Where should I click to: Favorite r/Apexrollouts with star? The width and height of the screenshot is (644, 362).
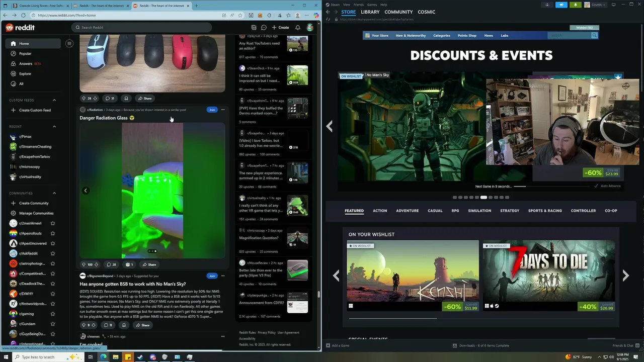(52, 233)
